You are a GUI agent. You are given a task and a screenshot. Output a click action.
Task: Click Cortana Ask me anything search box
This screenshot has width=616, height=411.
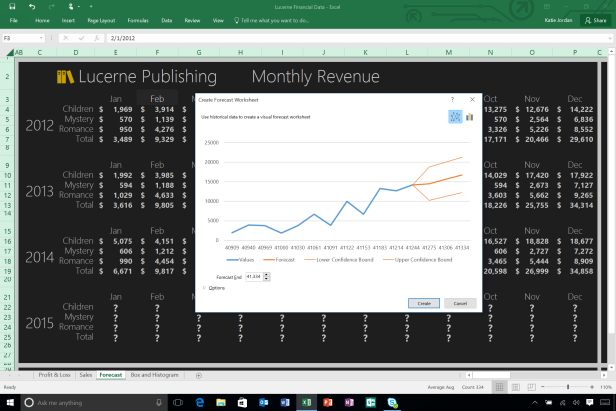(x=95, y=402)
